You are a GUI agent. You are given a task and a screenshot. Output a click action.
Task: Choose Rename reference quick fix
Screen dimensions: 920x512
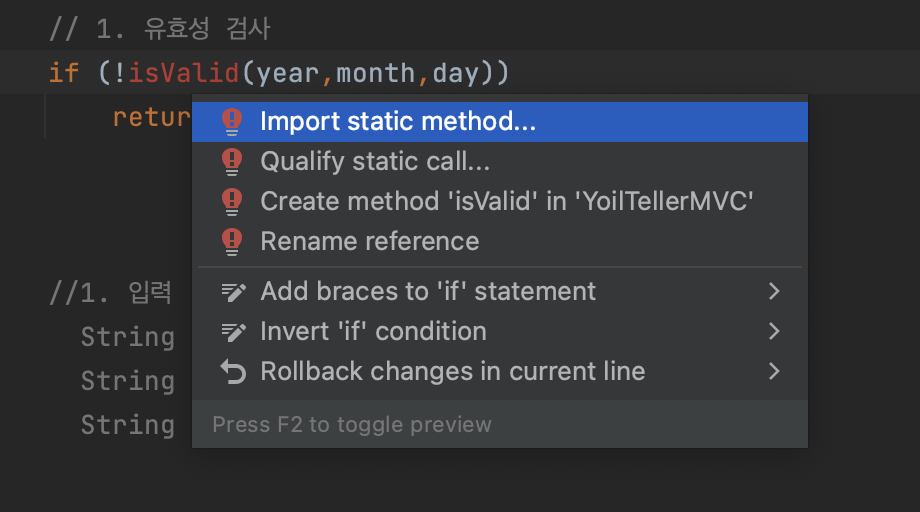[500, 241]
